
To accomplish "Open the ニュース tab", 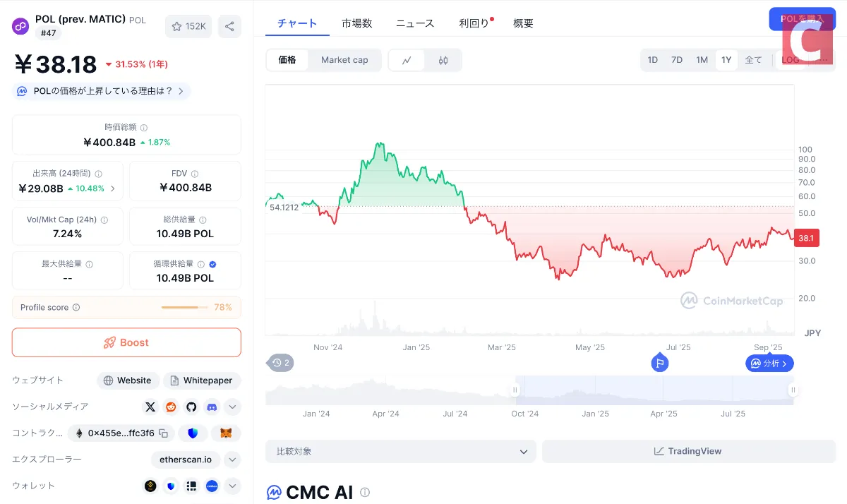I will tap(415, 23).
